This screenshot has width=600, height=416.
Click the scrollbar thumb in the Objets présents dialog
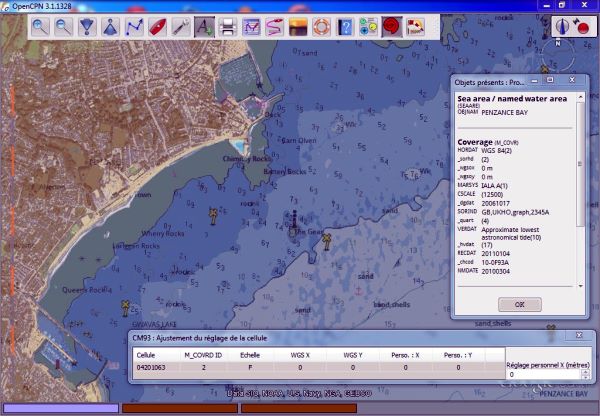point(580,164)
